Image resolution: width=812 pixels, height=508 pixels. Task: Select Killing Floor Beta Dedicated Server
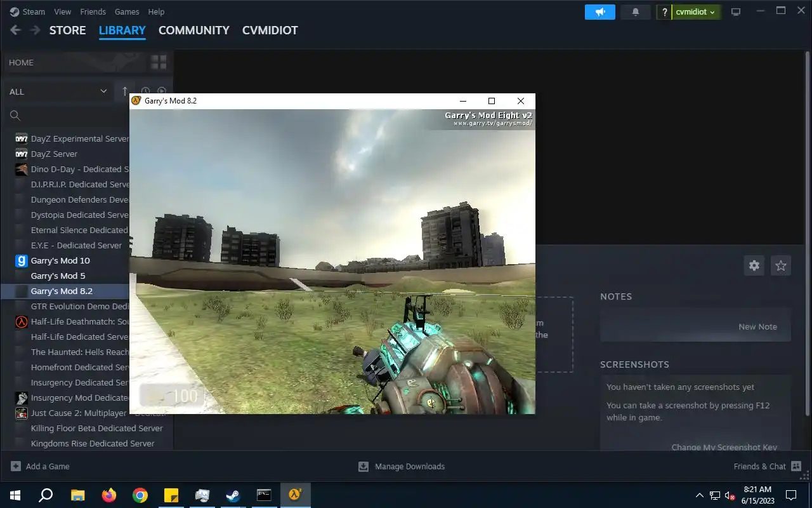pos(88,428)
